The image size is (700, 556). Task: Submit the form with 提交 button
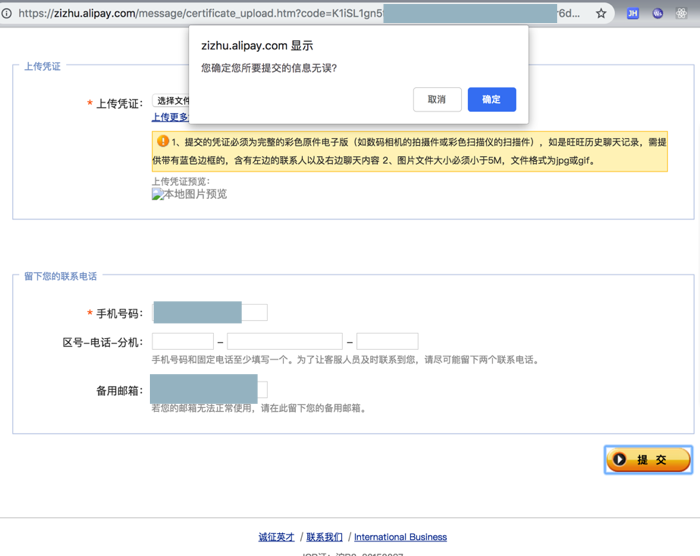pos(648,460)
